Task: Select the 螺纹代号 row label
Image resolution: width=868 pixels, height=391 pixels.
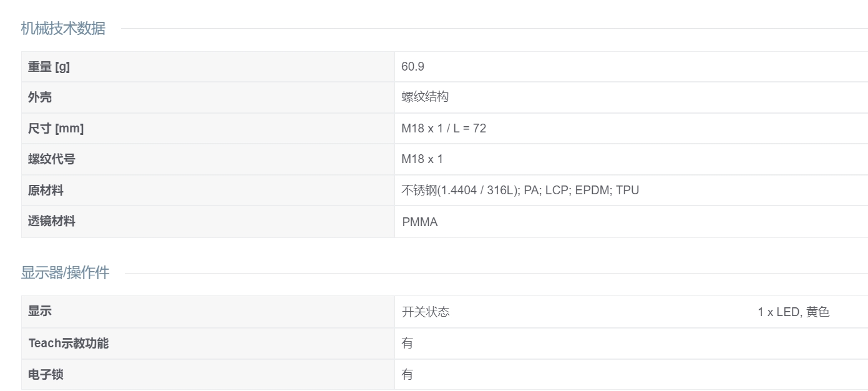Action: coord(51,159)
